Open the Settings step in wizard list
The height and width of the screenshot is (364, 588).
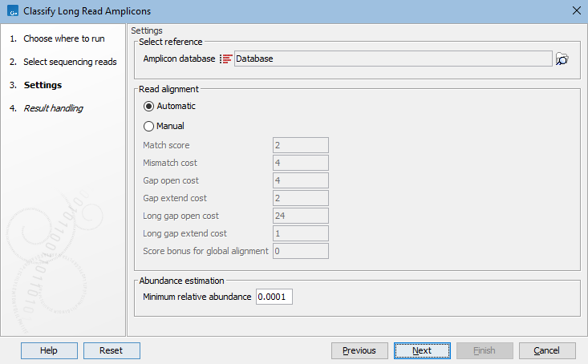click(43, 85)
